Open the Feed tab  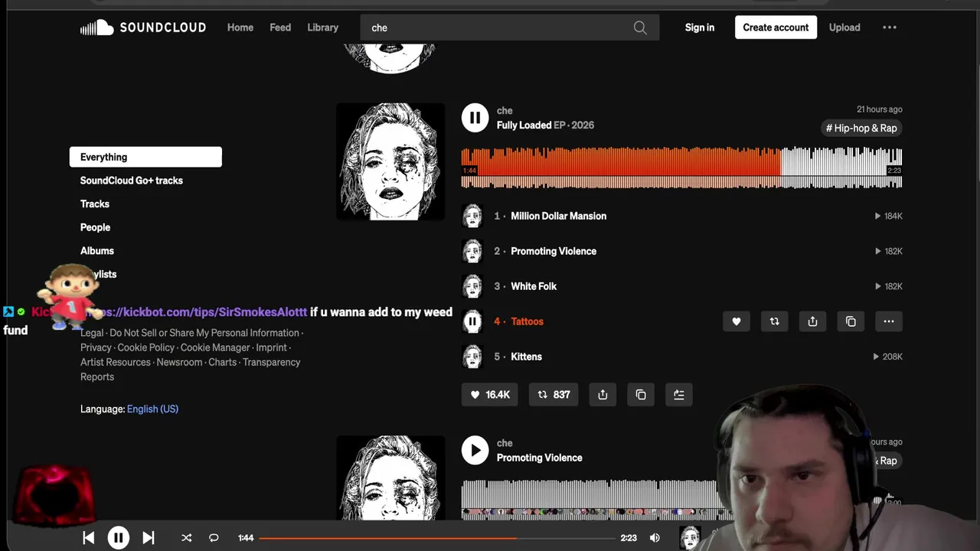pos(280,28)
